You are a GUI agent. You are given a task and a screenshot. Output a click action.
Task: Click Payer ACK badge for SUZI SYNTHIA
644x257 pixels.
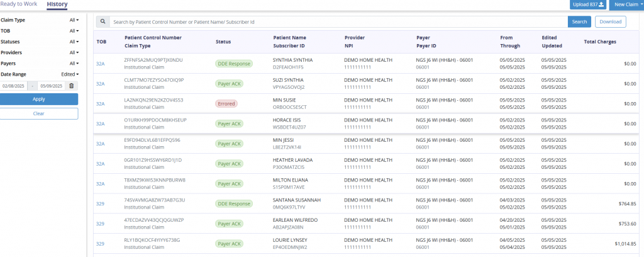pyautogui.click(x=230, y=84)
